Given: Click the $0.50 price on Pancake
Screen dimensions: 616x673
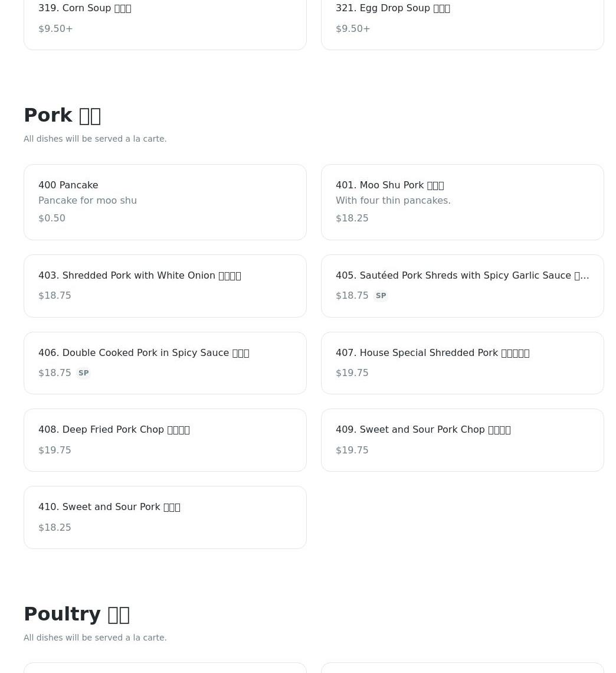Looking at the screenshot, I should tap(52, 218).
